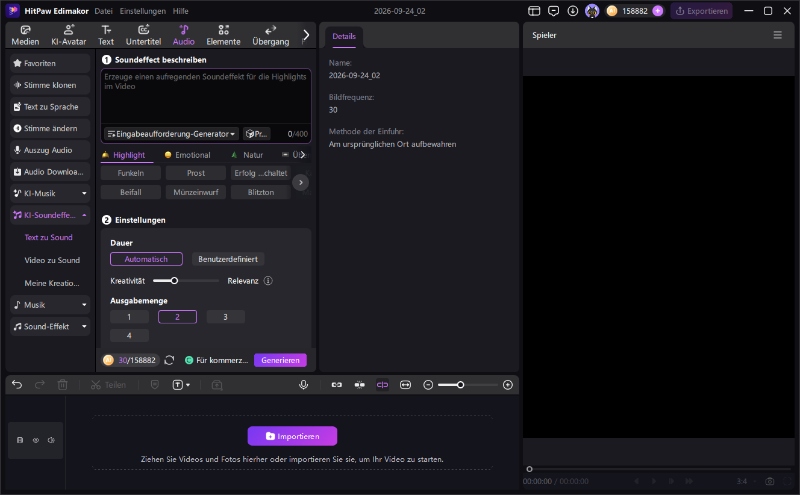Set Ausgabemenge to 4
The width and height of the screenshot is (800, 495).
click(x=129, y=336)
